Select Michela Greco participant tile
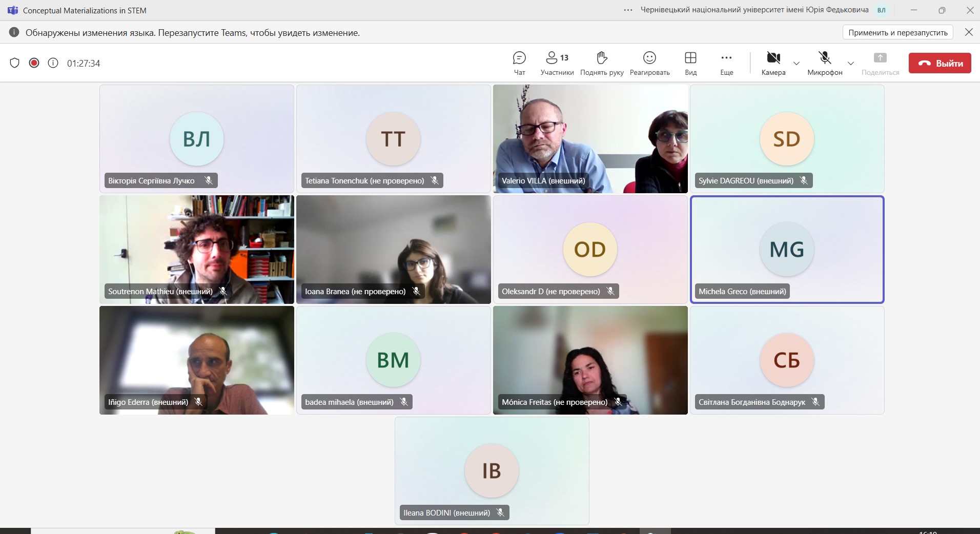The height and width of the screenshot is (534, 980). point(787,250)
